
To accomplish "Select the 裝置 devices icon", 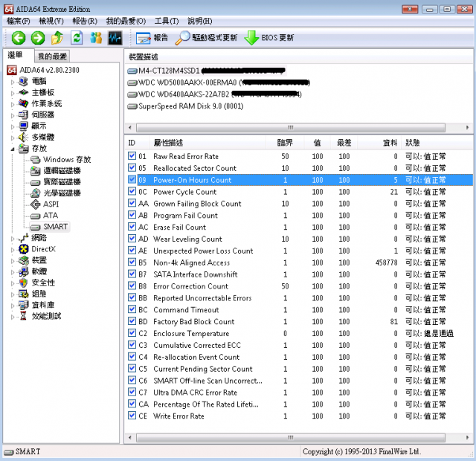I will (23, 260).
